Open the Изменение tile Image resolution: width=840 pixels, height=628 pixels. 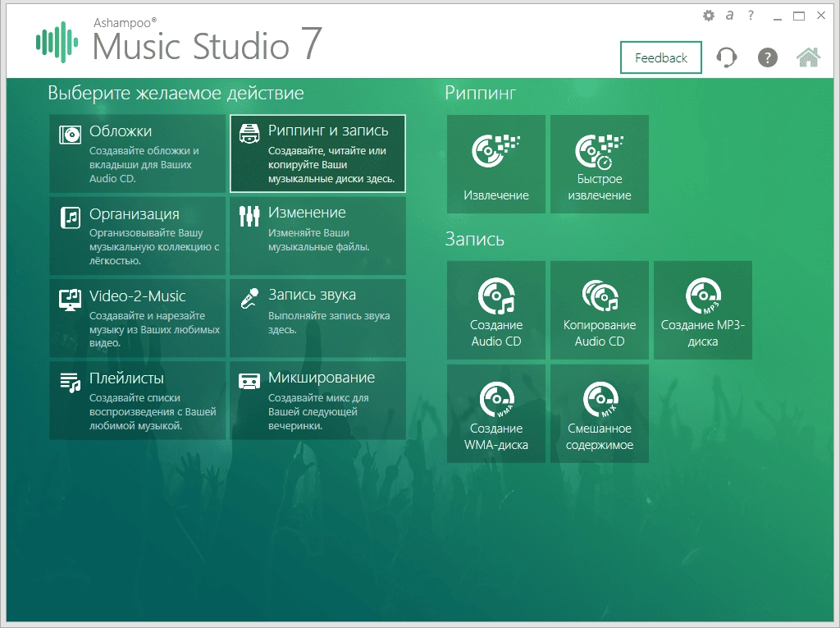(x=317, y=236)
